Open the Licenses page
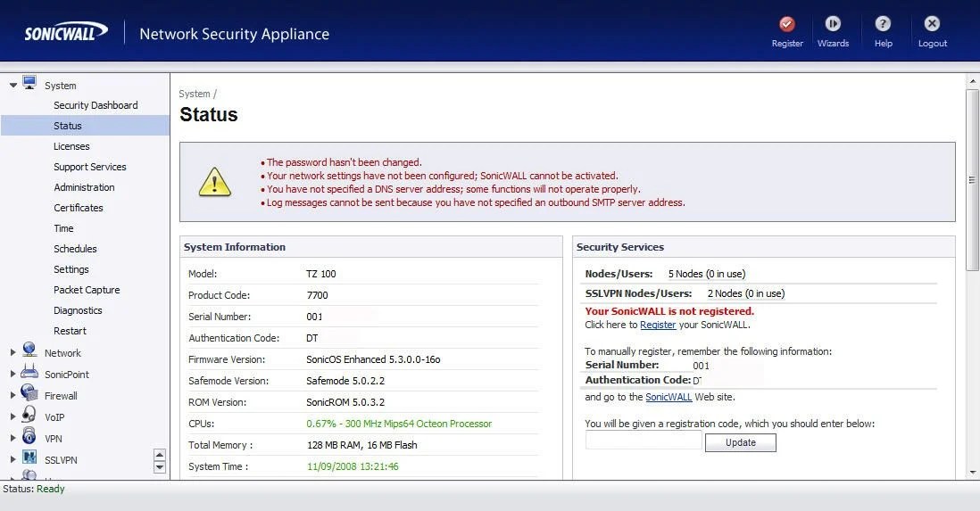980x511 pixels. point(71,146)
